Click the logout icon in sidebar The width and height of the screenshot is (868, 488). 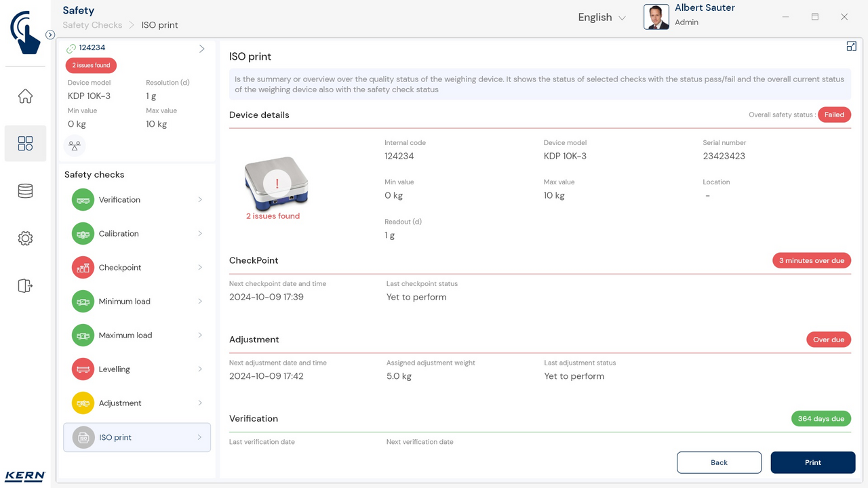click(25, 285)
